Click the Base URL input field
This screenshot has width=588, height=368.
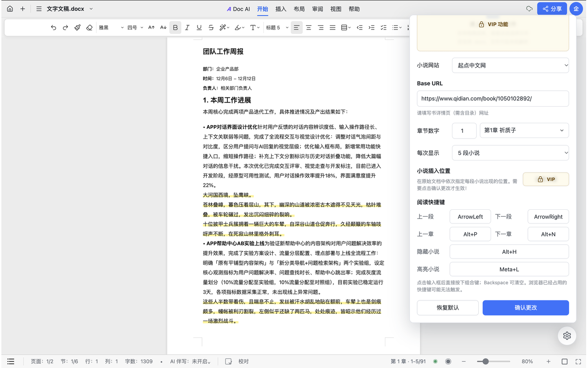click(x=493, y=98)
